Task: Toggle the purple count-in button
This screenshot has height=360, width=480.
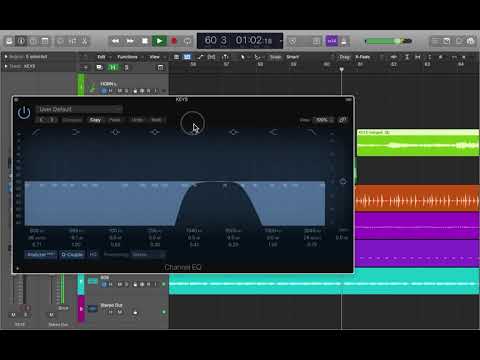Action: tap(332, 41)
